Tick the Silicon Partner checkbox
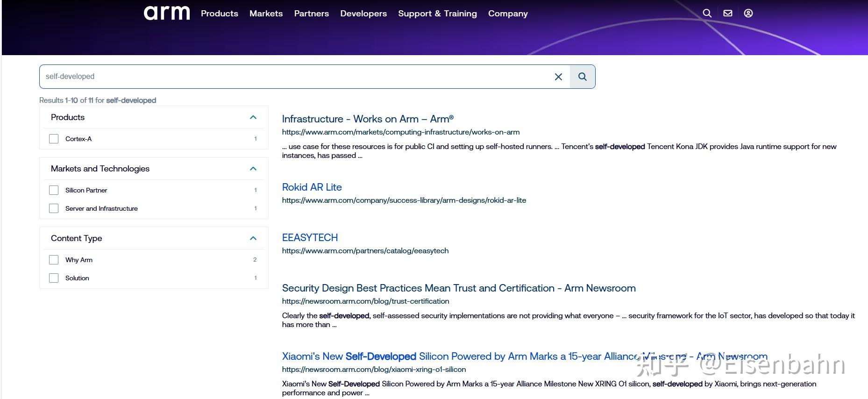This screenshot has height=399, width=868. point(54,190)
